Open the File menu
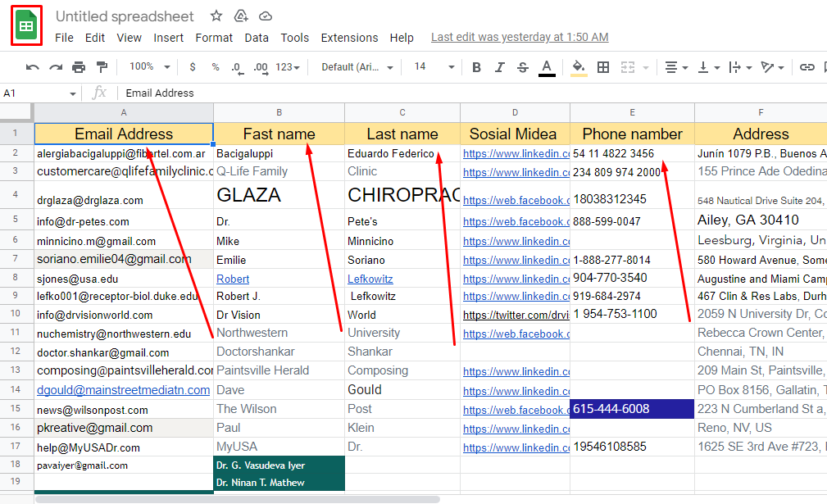The image size is (827, 504). 64,38
